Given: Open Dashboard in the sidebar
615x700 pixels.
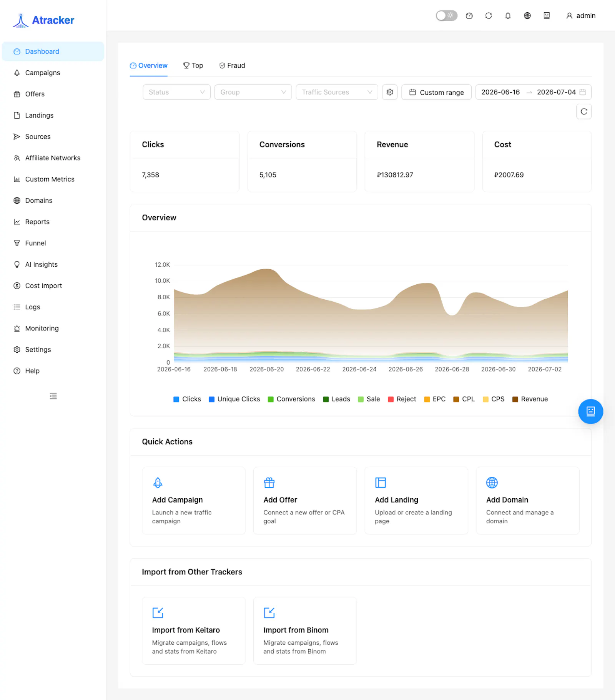Looking at the screenshot, I should [53, 51].
